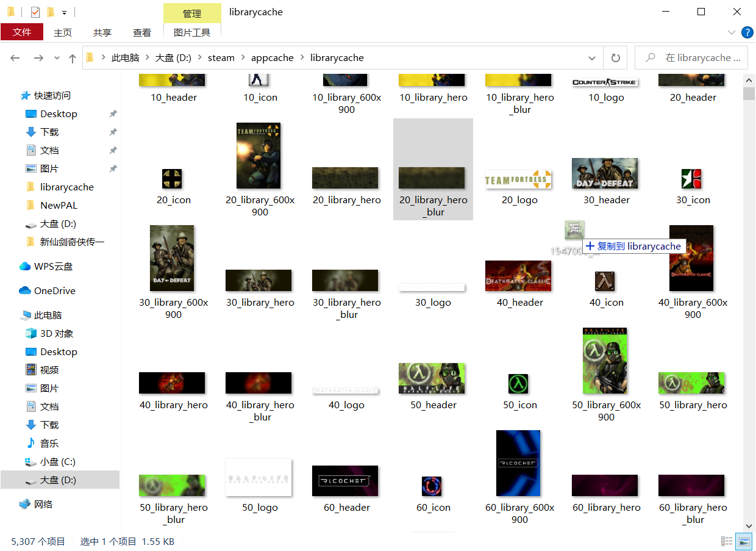This screenshot has height=551, width=756.
Task: Select 3D 对象 folder in sidebar
Action: pyautogui.click(x=49, y=334)
